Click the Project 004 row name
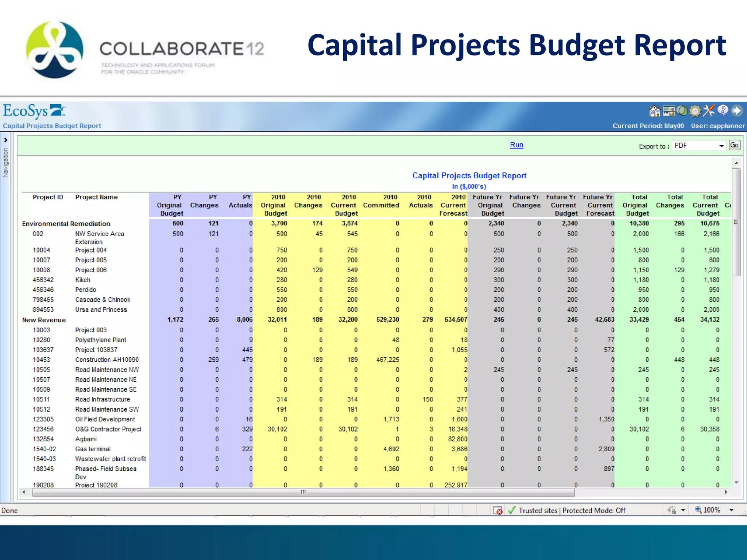Screen dimensions: 747x560 pyautogui.click(x=91, y=250)
